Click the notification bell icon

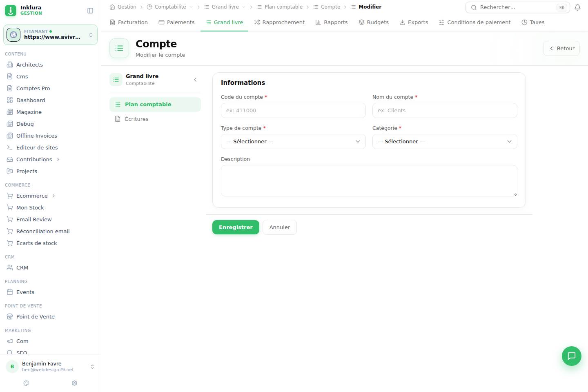[577, 7]
